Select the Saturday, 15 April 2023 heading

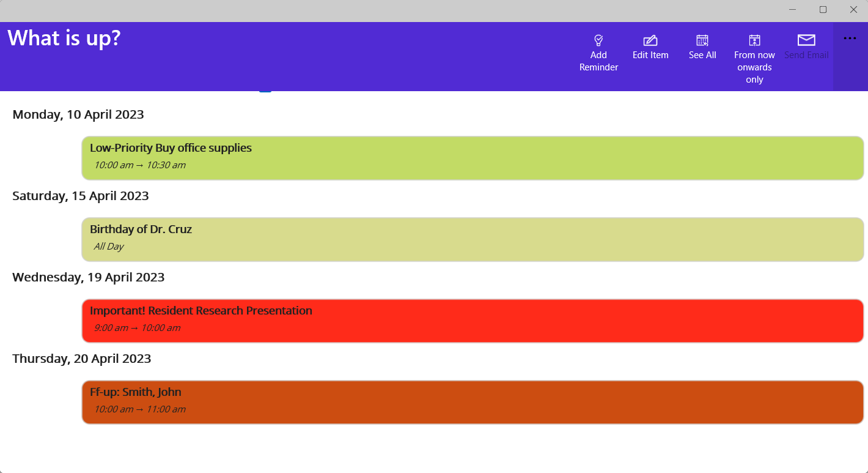[80, 196]
